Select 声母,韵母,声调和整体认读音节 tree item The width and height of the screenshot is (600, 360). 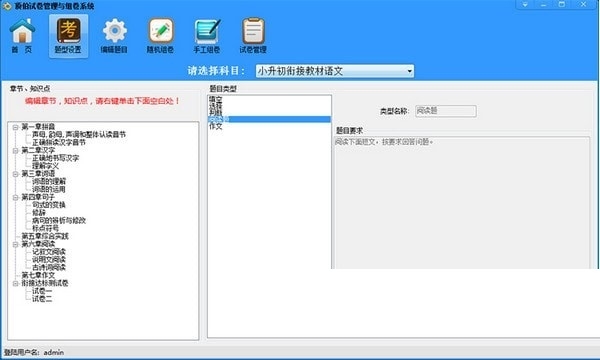pos(78,134)
